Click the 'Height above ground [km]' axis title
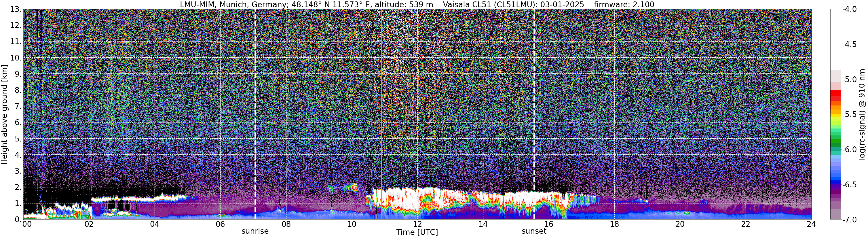Screen dimensions: 868x238 click(x=4, y=115)
